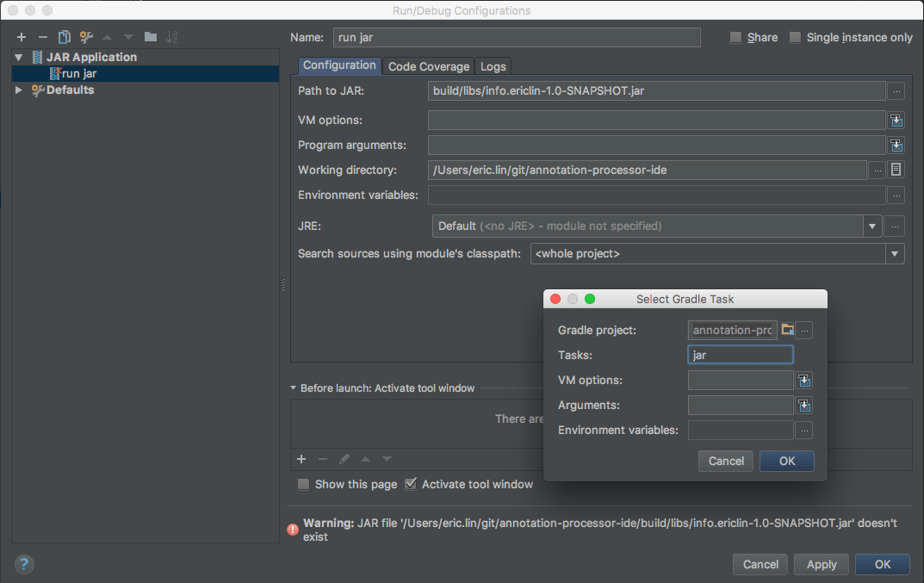Expand the Working directory field with the list icon
This screenshot has height=583, width=924.
pos(896,170)
